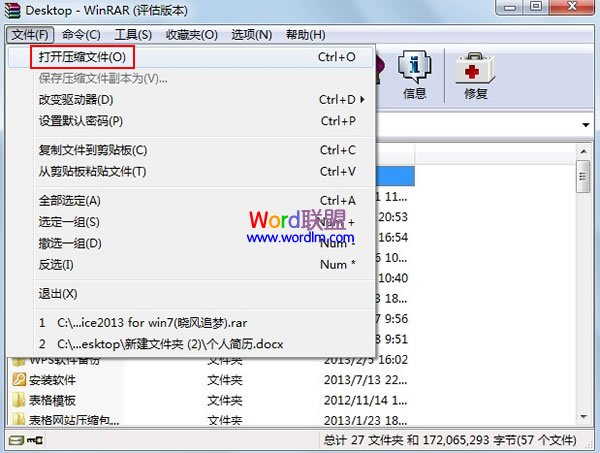This screenshot has width=600, height=453.
Task: Click the scrollbar down arrow
Action: (x=584, y=417)
